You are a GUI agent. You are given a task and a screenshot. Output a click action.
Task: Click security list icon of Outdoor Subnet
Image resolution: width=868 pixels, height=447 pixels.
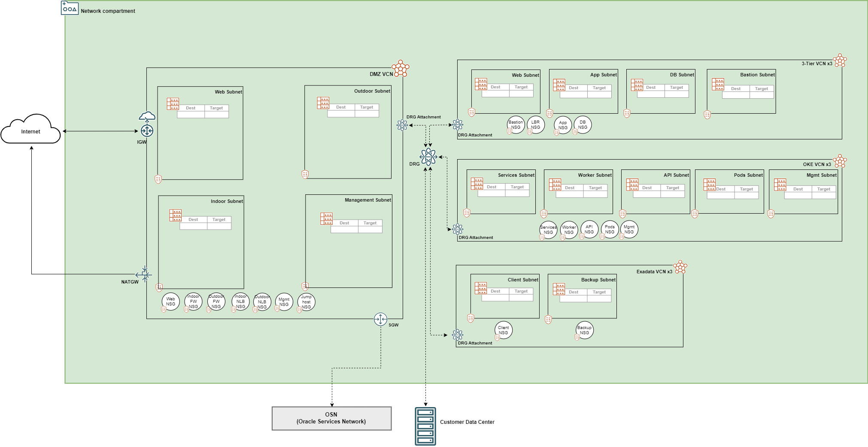(x=305, y=174)
